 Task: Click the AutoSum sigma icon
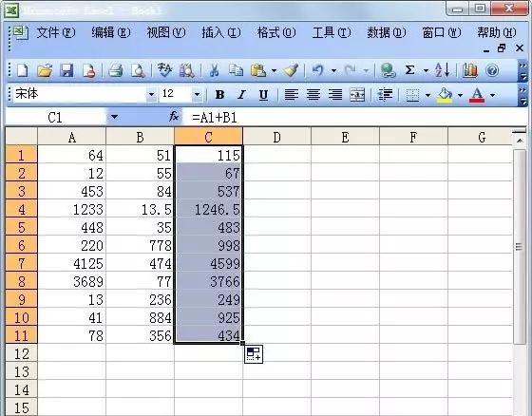409,70
